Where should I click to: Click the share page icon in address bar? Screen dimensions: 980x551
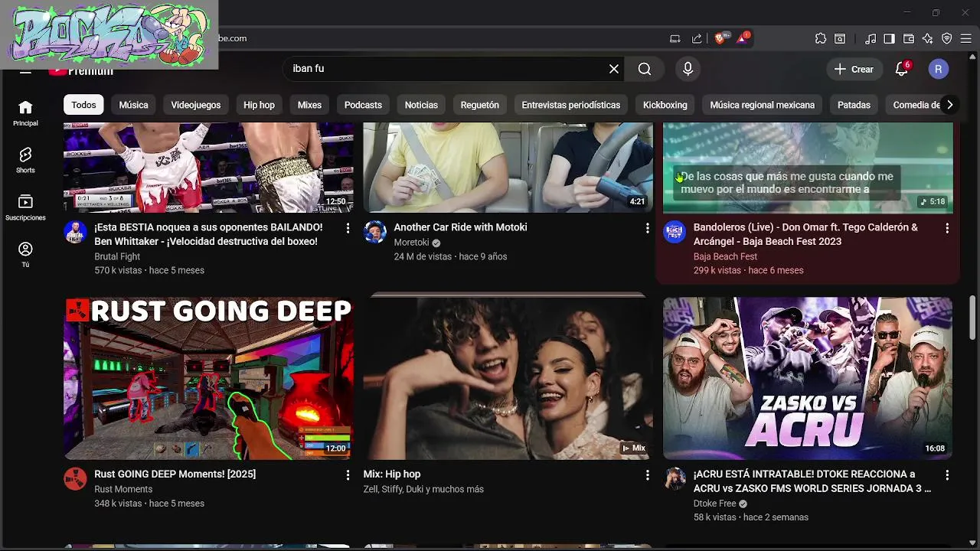[x=697, y=38]
